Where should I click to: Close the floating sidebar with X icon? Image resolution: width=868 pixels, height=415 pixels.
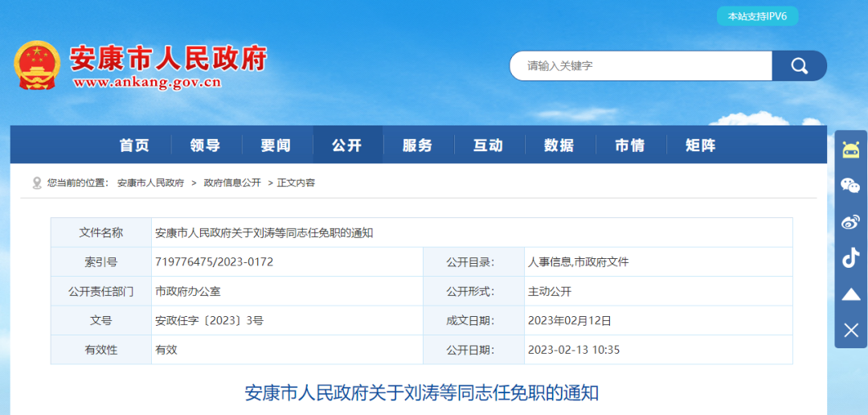tap(850, 330)
